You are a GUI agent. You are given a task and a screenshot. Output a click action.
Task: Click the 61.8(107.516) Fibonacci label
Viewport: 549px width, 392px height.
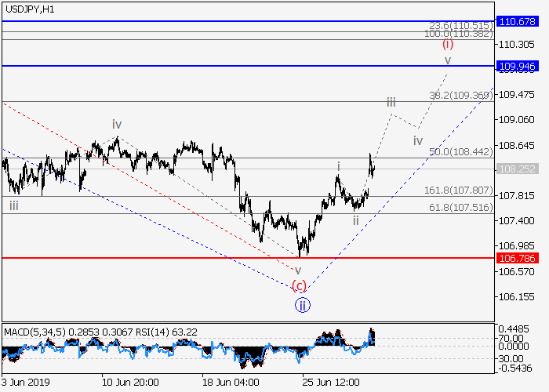(x=460, y=206)
